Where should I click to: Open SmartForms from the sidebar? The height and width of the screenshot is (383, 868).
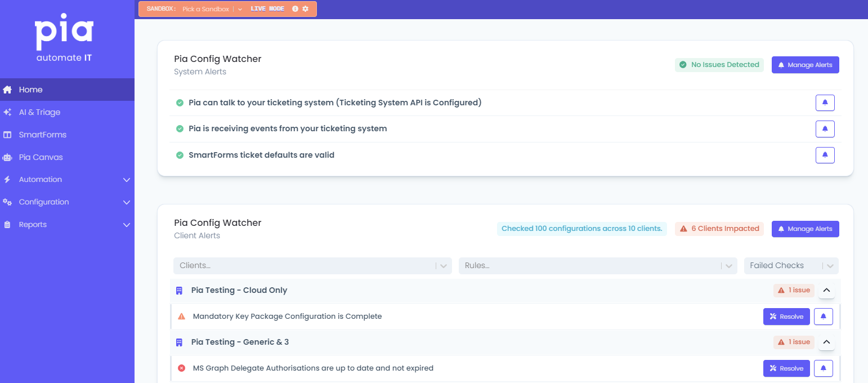coord(67,135)
